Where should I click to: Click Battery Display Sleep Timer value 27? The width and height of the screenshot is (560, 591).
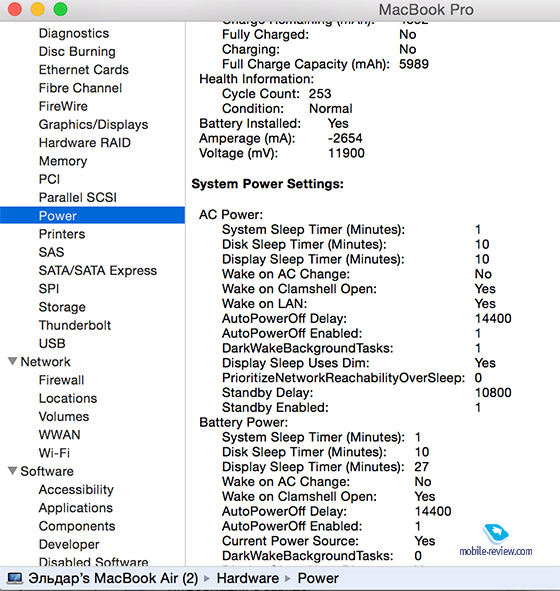coord(421,467)
